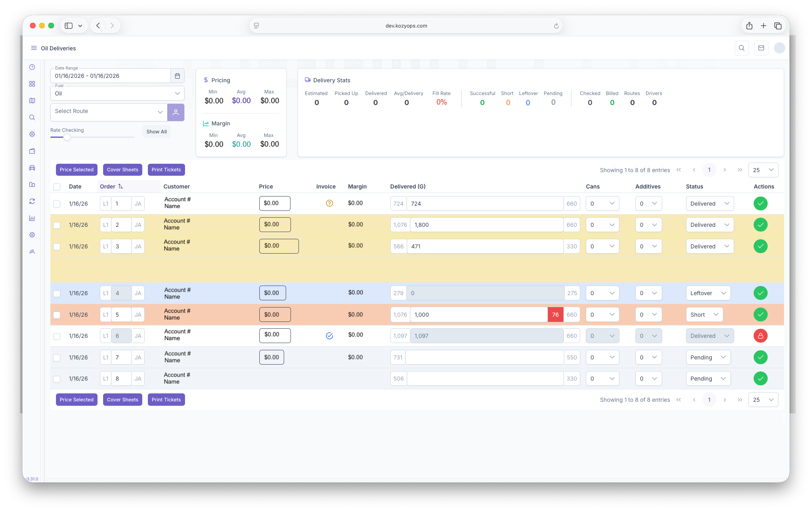This screenshot has width=812, height=512.
Task: Open the Short status dropdown in row 5
Action: click(x=704, y=315)
